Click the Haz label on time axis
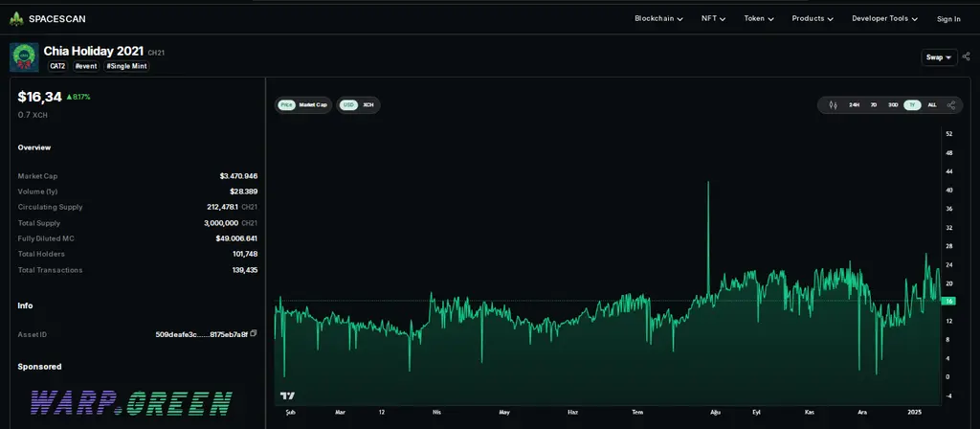980x429 pixels. (x=572, y=412)
